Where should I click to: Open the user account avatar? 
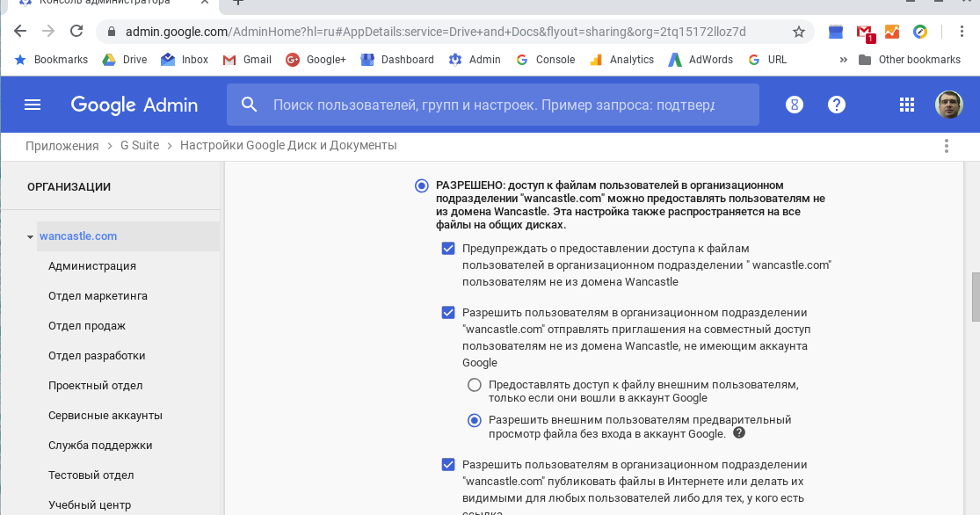[948, 105]
